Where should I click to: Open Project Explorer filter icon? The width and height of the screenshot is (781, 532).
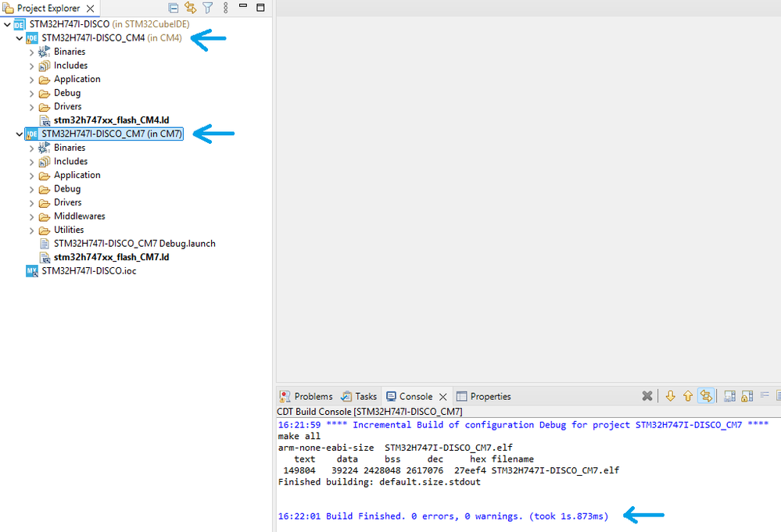click(208, 8)
